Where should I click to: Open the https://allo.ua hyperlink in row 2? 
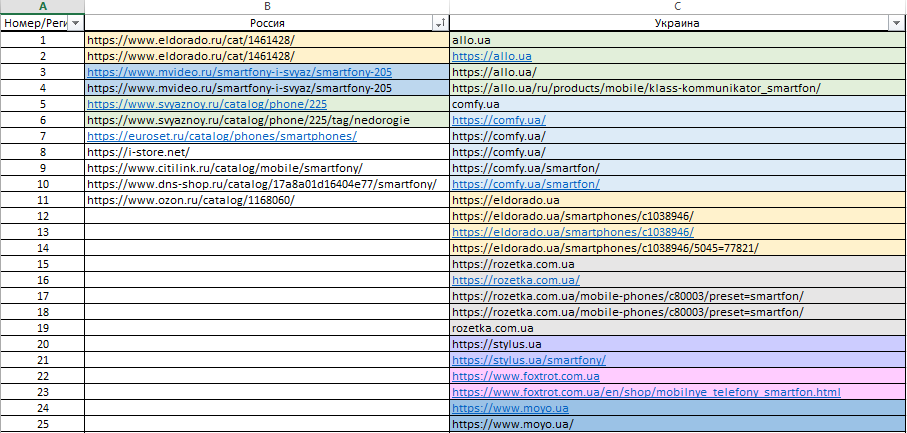pos(492,56)
